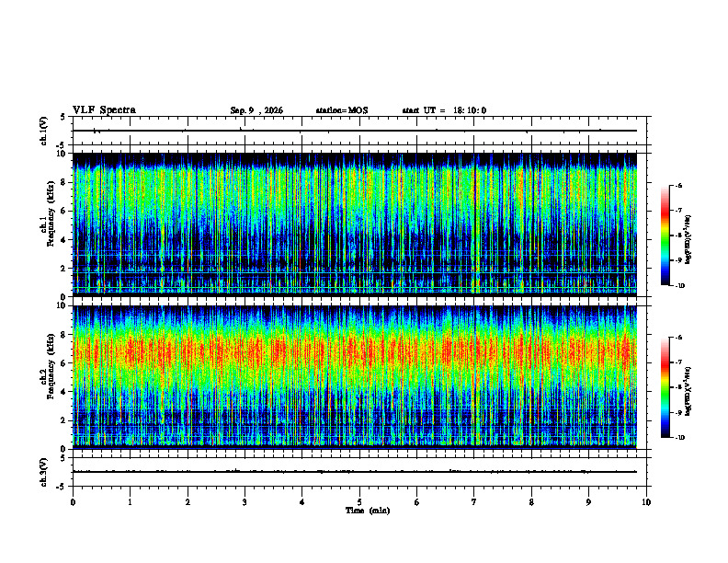Click the ch.3(V) waveform axis label
Image resolution: width=728 pixels, height=563 pixels.
pos(44,472)
